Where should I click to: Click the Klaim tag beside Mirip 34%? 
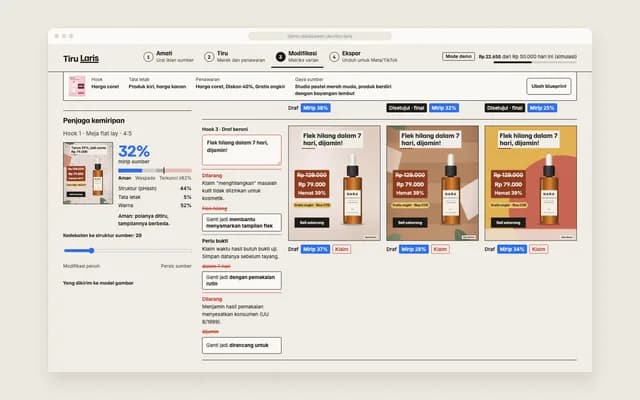click(538, 249)
